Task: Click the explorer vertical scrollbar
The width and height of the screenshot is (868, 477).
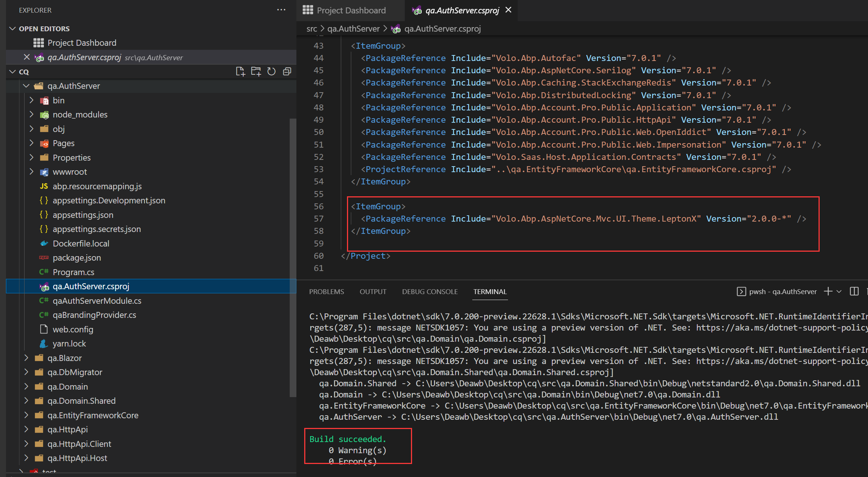Action: click(293, 257)
